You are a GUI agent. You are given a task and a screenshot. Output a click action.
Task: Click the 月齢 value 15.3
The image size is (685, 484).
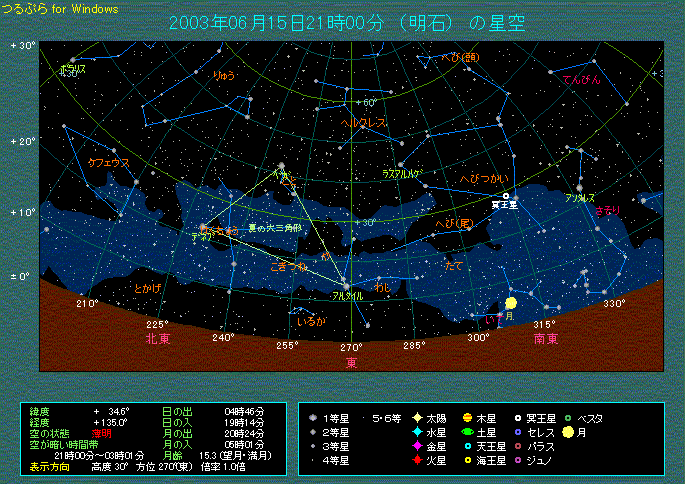[x=208, y=456]
